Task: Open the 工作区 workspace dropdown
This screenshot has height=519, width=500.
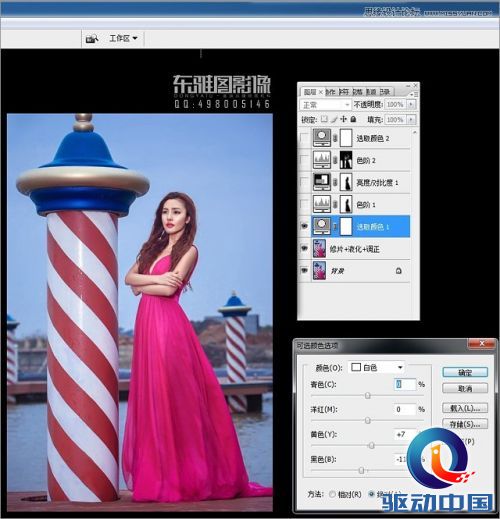Action: 123,38
